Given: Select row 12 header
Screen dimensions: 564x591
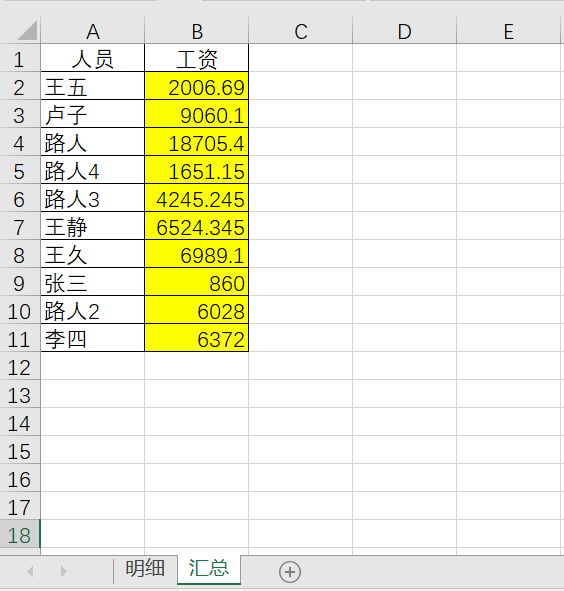Looking at the screenshot, I should pos(20,366).
